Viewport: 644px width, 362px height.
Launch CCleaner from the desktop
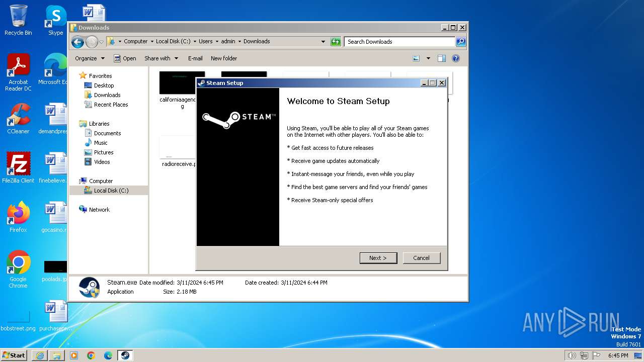click(18, 119)
